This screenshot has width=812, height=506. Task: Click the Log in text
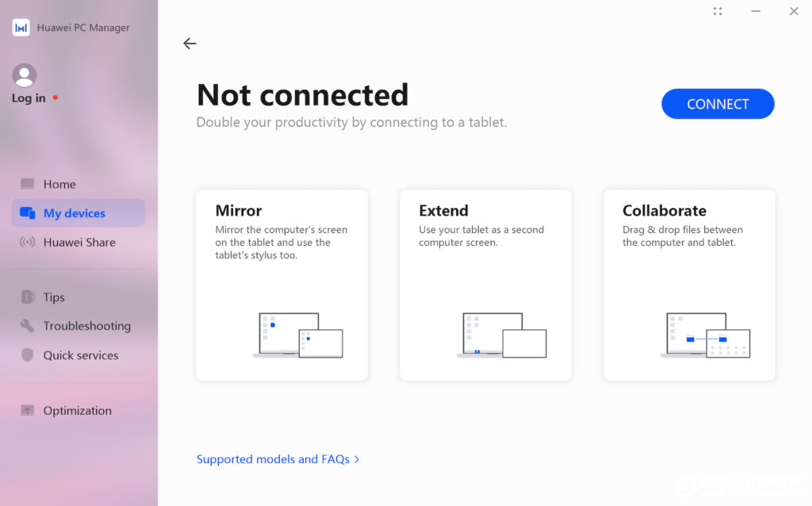[x=29, y=98]
